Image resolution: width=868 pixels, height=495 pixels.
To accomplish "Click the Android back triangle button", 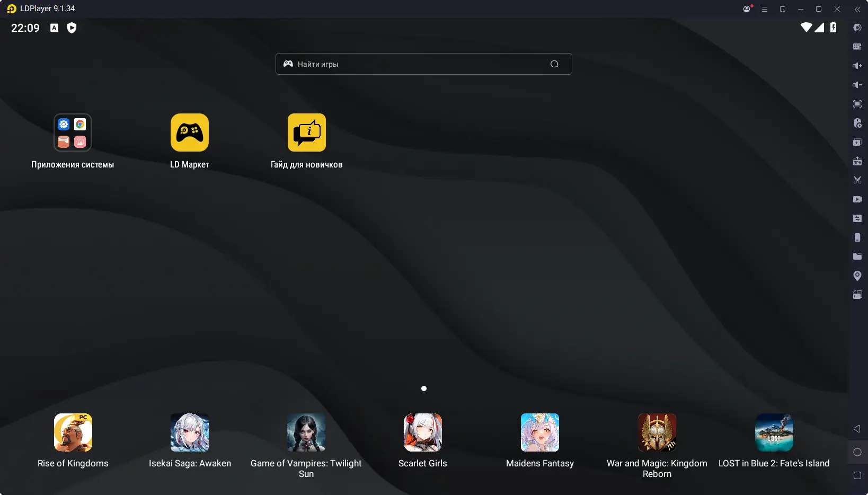I will click(857, 429).
